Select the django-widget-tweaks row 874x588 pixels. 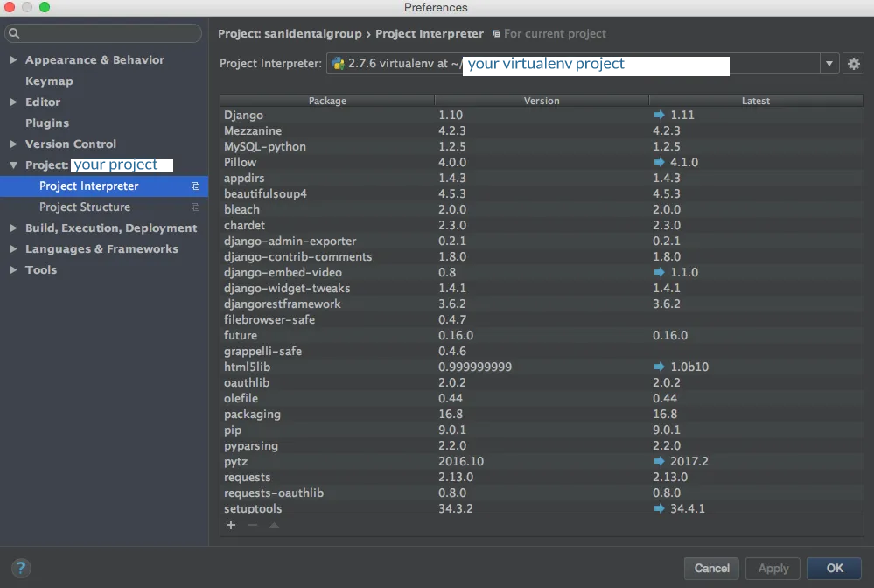[x=542, y=288]
